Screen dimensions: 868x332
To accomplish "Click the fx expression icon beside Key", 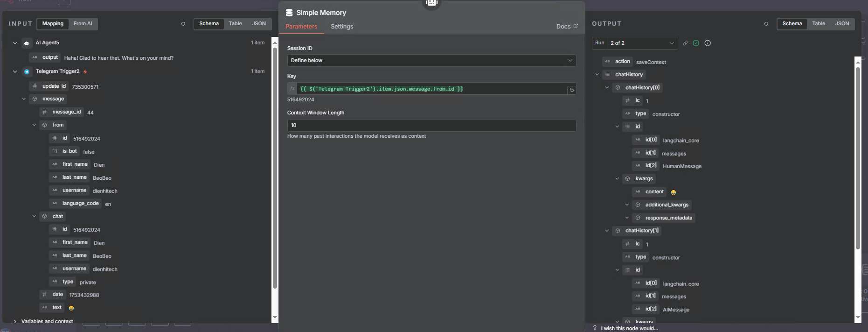I will [x=292, y=89].
